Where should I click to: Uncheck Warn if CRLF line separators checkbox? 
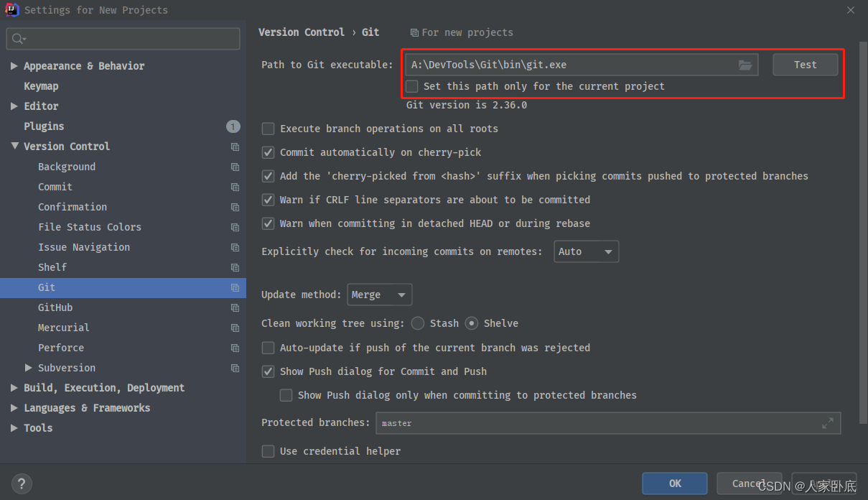point(268,200)
